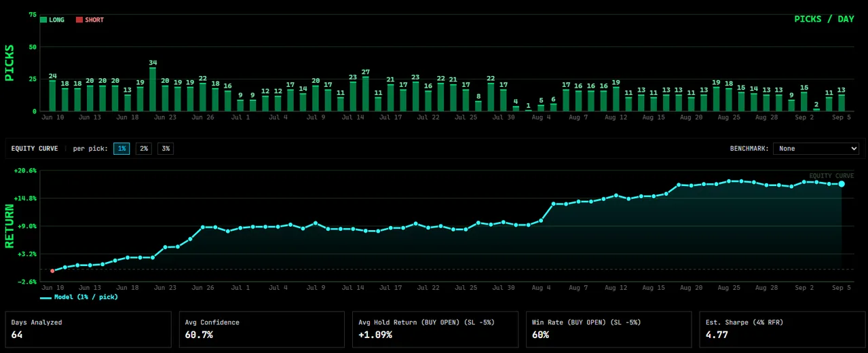
Task: Click the PICKS / DAY chart title
Action: pos(824,19)
